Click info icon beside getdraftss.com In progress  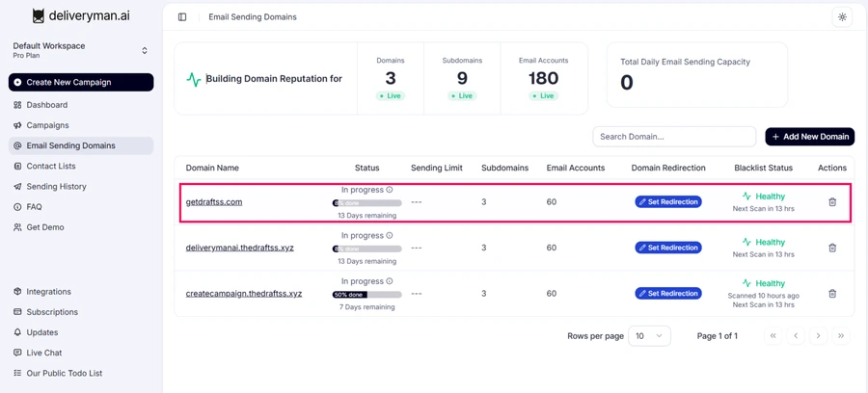(x=390, y=190)
